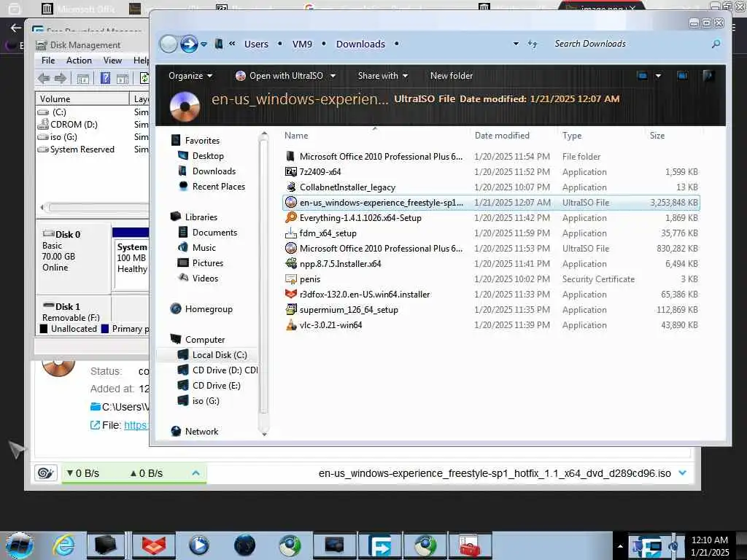This screenshot has height=560, width=747.
Task: Open Internet Explorer from taskbar
Action: tap(64, 545)
